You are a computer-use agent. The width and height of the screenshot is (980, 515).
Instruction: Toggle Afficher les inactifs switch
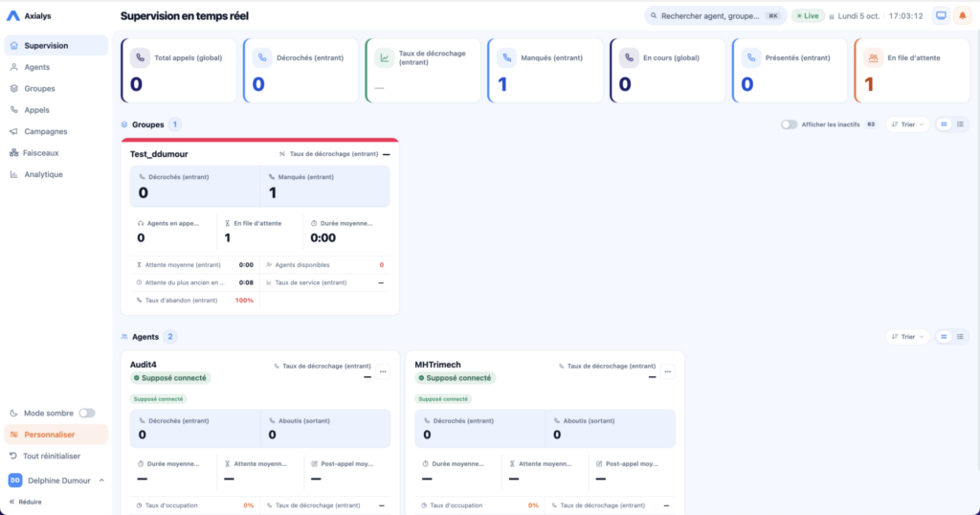click(789, 124)
